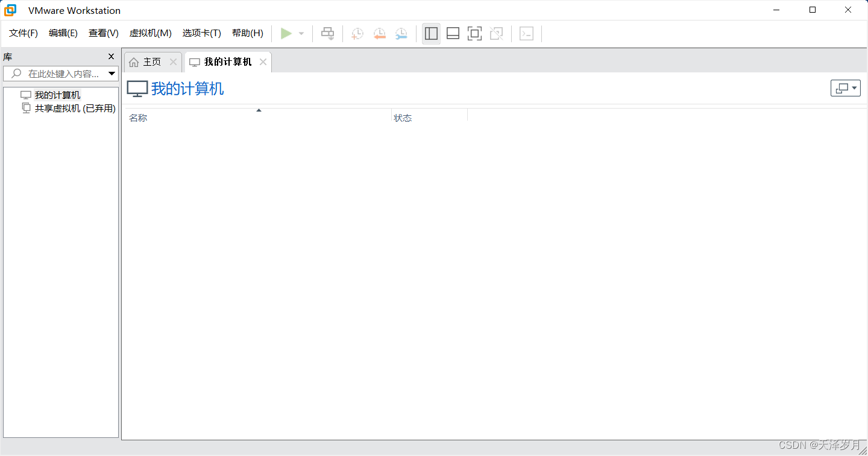Click the VMware Workstation title bar logo
Image resolution: width=868 pixels, height=456 pixels.
coord(11,10)
